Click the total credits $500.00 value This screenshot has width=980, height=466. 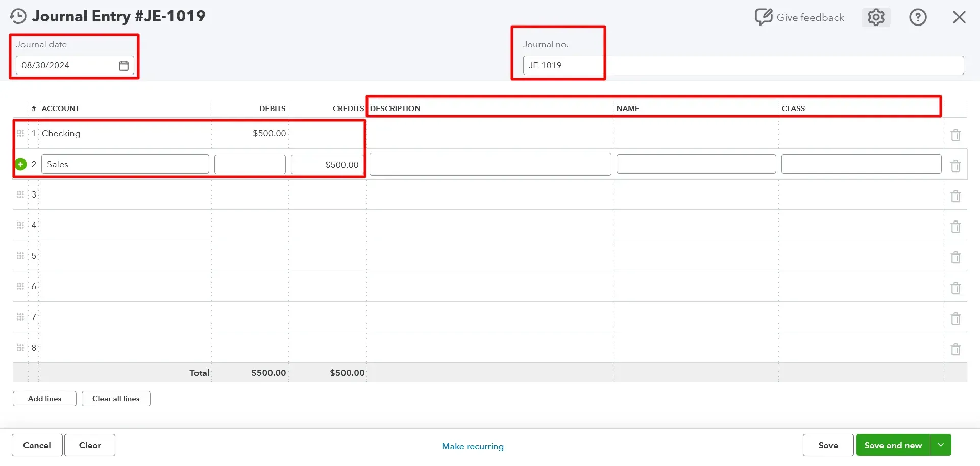[x=347, y=373]
